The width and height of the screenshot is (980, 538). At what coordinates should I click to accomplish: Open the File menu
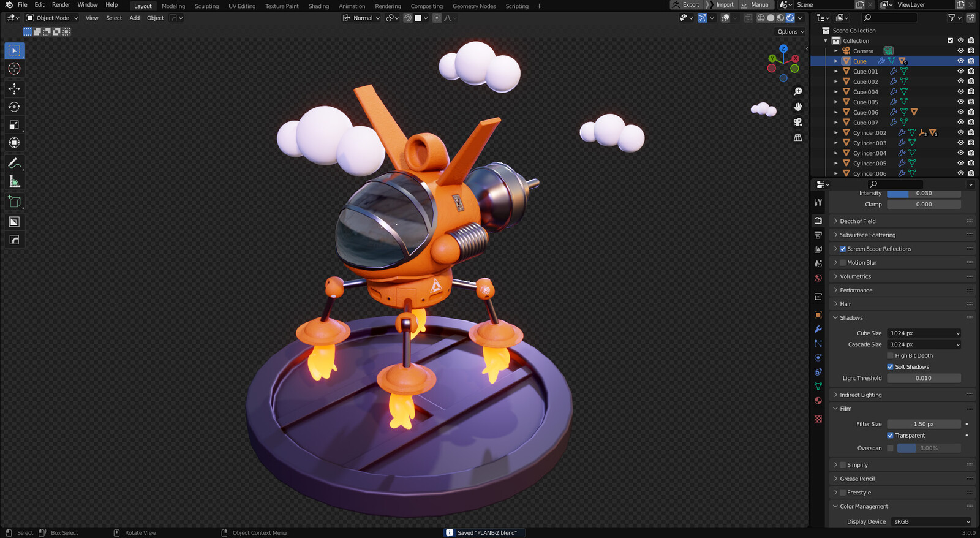(x=23, y=5)
